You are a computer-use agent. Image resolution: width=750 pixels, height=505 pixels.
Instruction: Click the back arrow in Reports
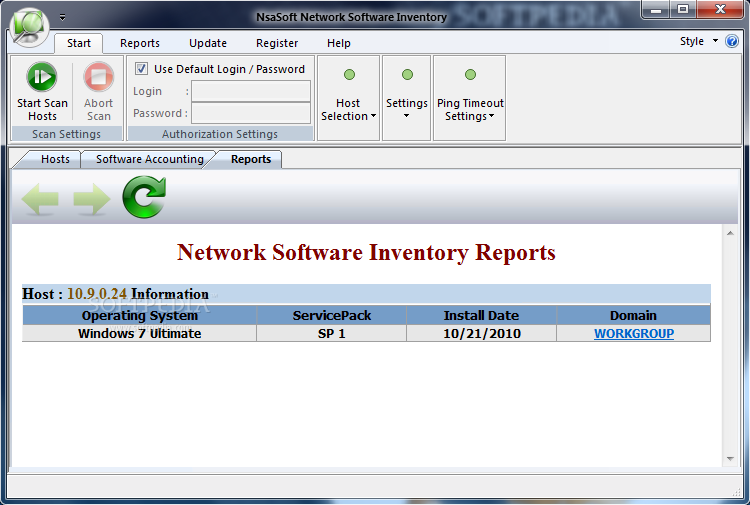40,198
